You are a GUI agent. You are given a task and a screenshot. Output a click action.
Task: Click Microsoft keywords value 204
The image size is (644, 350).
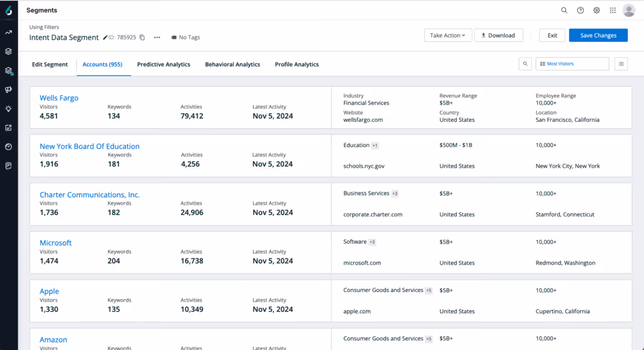click(x=114, y=261)
